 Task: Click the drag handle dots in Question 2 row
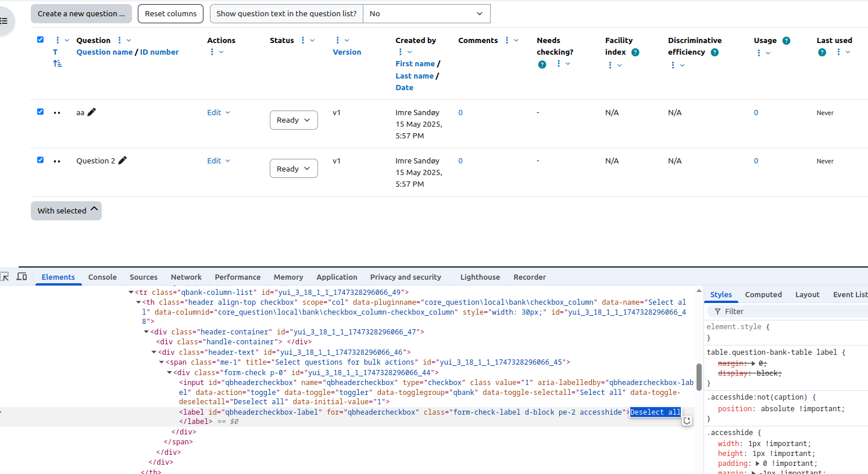point(57,161)
